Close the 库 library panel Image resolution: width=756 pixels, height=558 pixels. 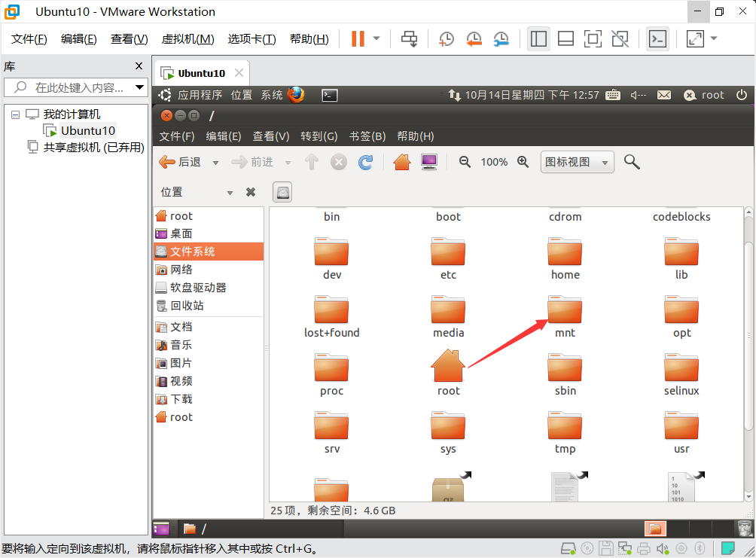pos(139,66)
